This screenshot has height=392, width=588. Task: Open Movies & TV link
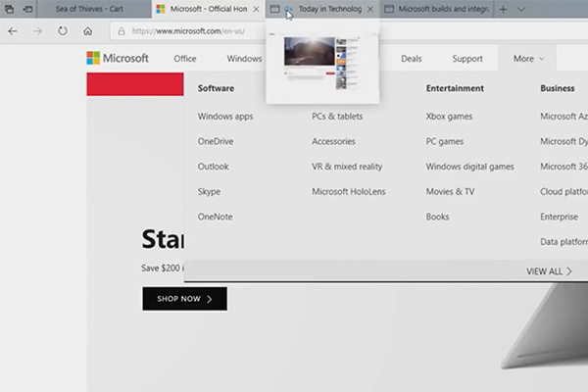pyautogui.click(x=450, y=192)
